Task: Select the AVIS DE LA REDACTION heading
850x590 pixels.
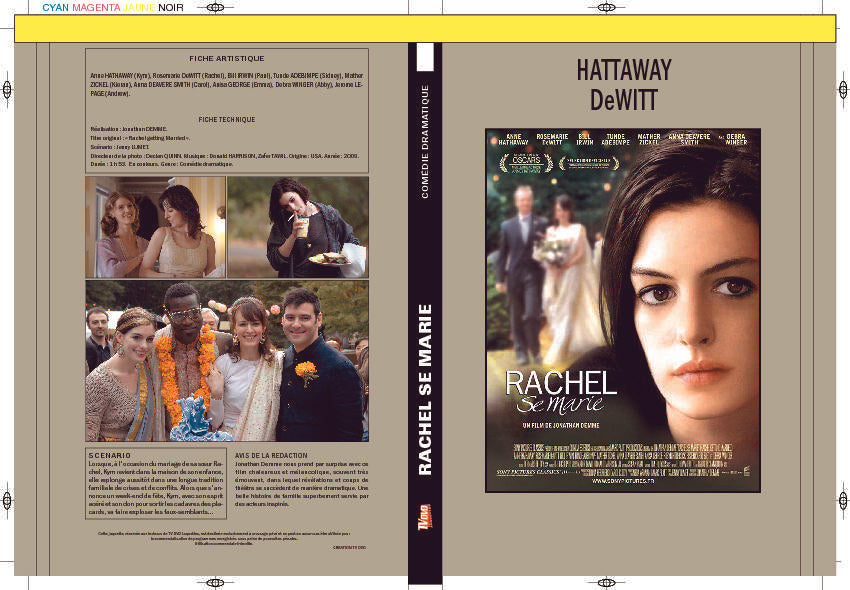Action: pos(271,456)
